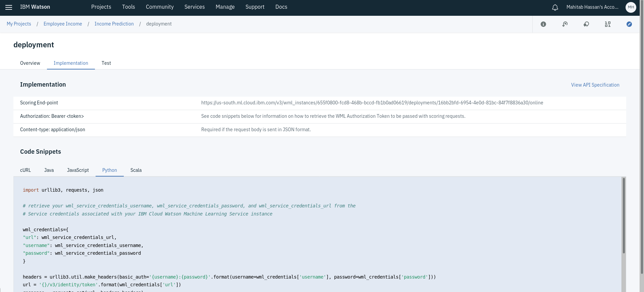Open the Docs link
The width and height of the screenshot is (644, 292).
[281, 7]
